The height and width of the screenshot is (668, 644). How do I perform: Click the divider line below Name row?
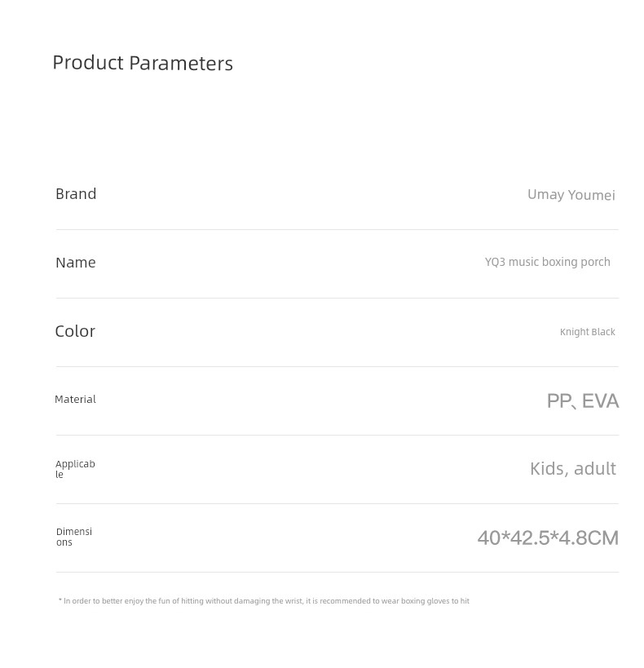click(337, 299)
